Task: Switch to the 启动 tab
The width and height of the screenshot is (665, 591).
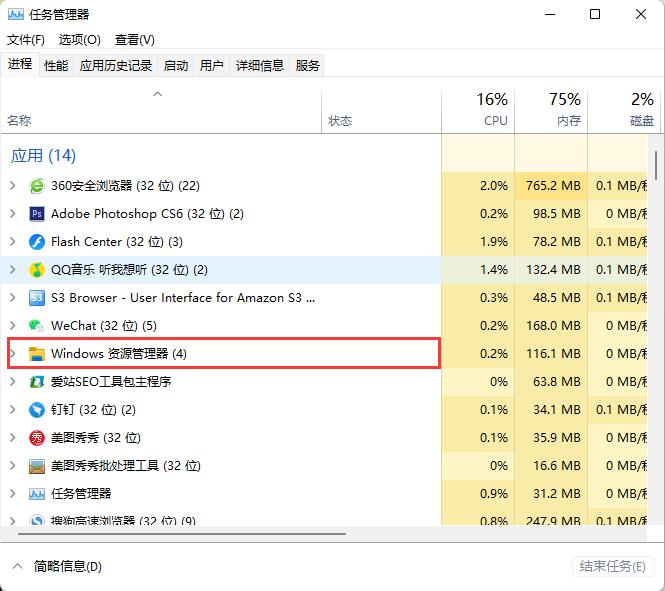Action: (176, 65)
